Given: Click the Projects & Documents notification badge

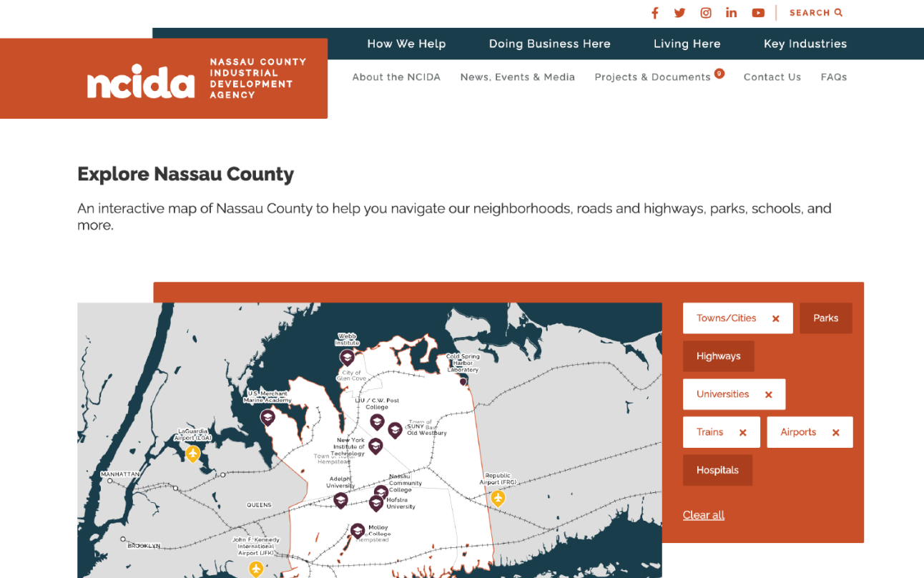Looking at the screenshot, I should (x=719, y=73).
